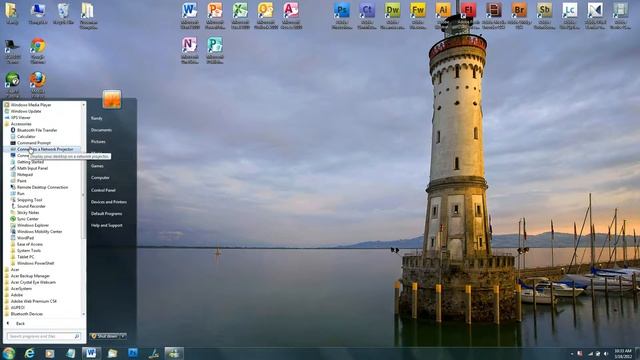Image resolution: width=640 pixels, height=360 pixels.
Task: Open the Access desktop shortcut
Action: tap(291, 16)
